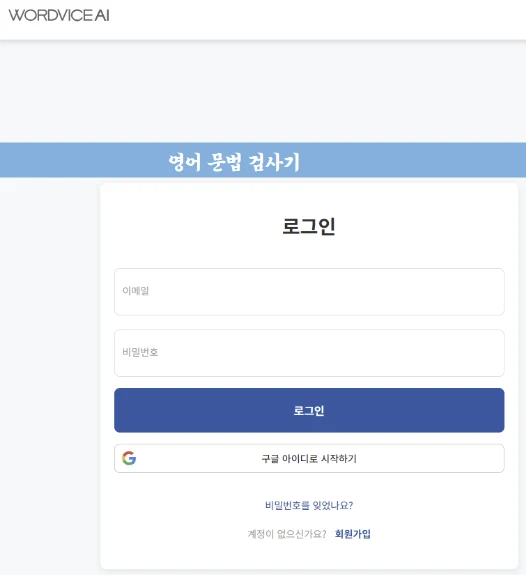Start with 구글 아이디로 시작하기 button
Viewport: 526px width, 576px height.
(x=309, y=458)
